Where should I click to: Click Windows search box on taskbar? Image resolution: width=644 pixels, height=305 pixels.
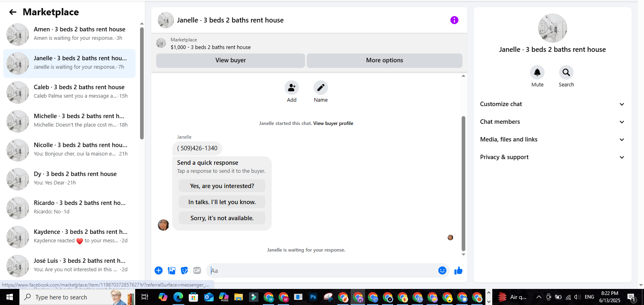pos(77,297)
